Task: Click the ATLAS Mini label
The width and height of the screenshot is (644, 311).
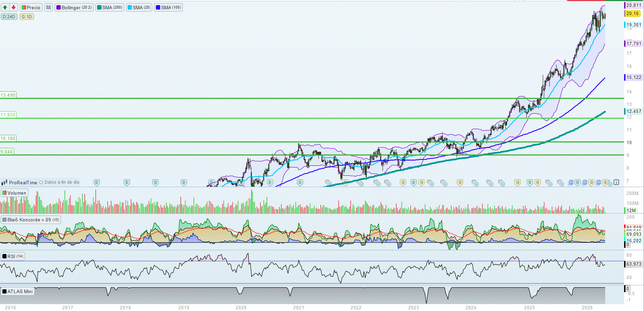Action: tap(17, 291)
